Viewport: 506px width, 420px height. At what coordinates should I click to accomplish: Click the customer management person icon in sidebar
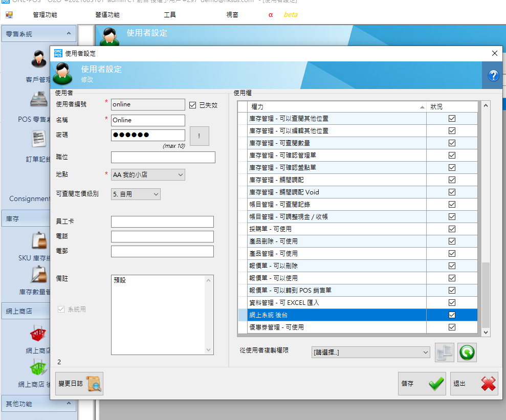tap(39, 59)
